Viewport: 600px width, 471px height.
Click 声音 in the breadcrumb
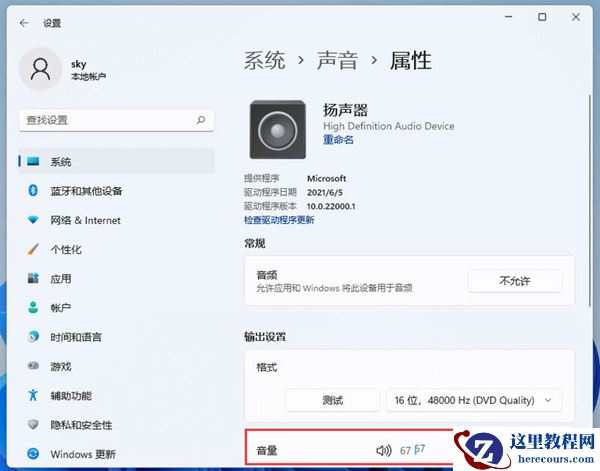pos(337,60)
